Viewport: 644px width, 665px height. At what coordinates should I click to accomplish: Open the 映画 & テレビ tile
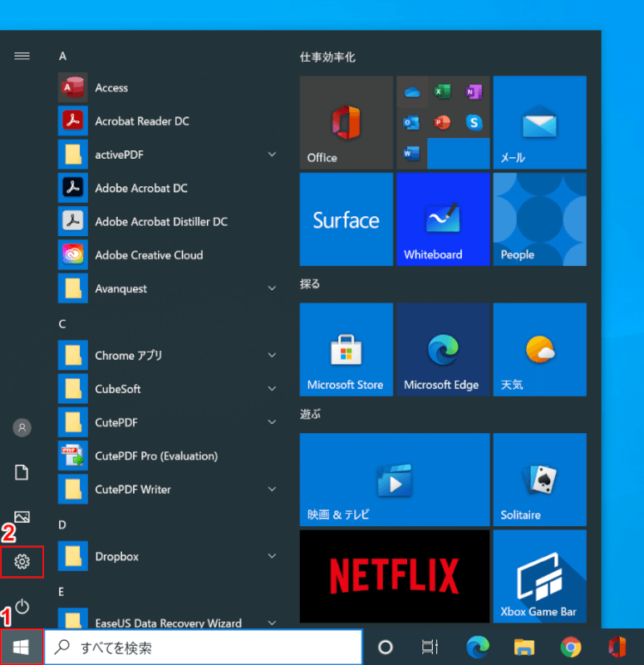(395, 480)
